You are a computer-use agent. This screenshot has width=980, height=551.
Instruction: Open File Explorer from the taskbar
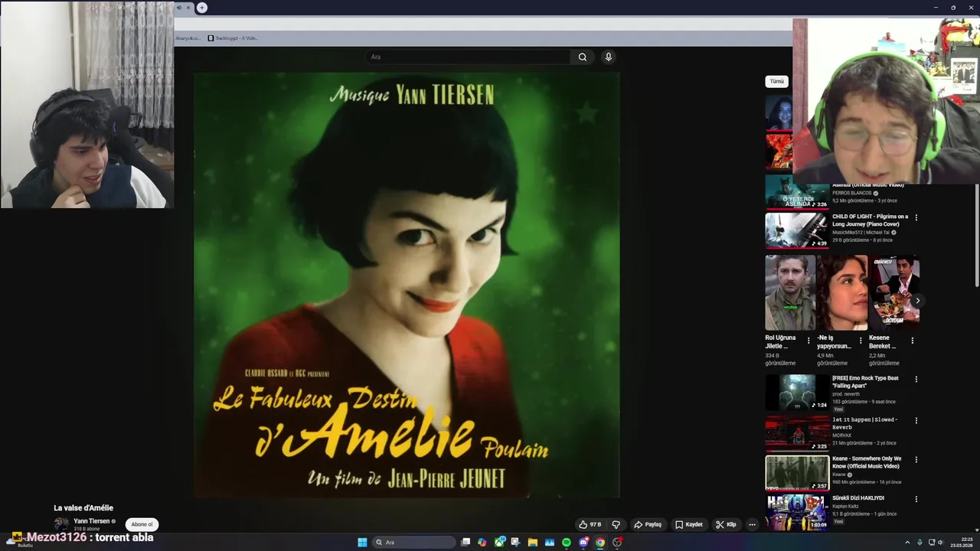pos(533,543)
